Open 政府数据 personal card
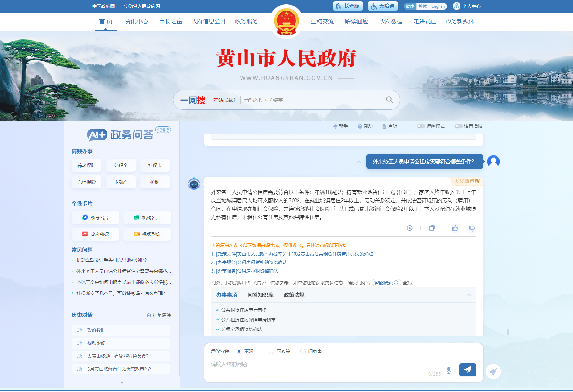This screenshot has height=392, width=573. click(x=95, y=234)
